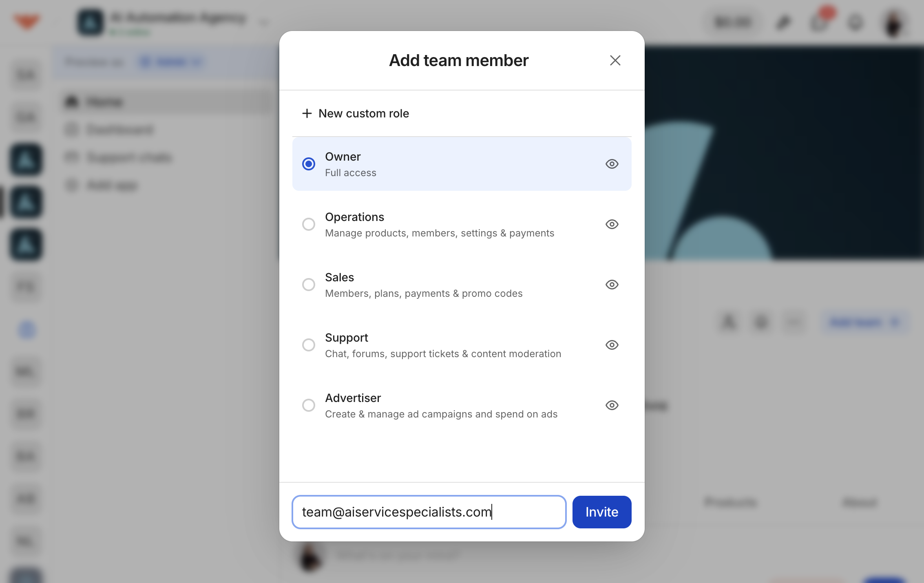
Task: Select the Sales role radio button
Action: point(309,285)
